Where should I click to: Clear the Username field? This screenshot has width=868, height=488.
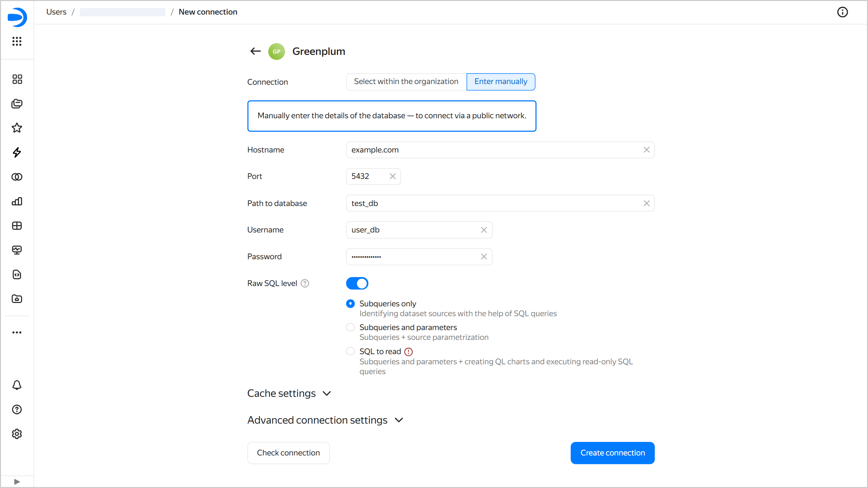point(484,230)
